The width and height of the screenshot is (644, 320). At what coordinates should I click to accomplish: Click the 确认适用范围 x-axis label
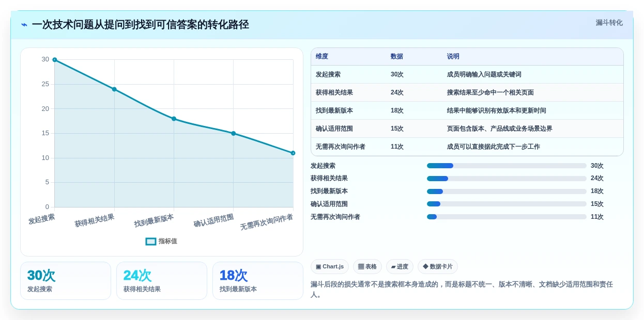point(213,220)
